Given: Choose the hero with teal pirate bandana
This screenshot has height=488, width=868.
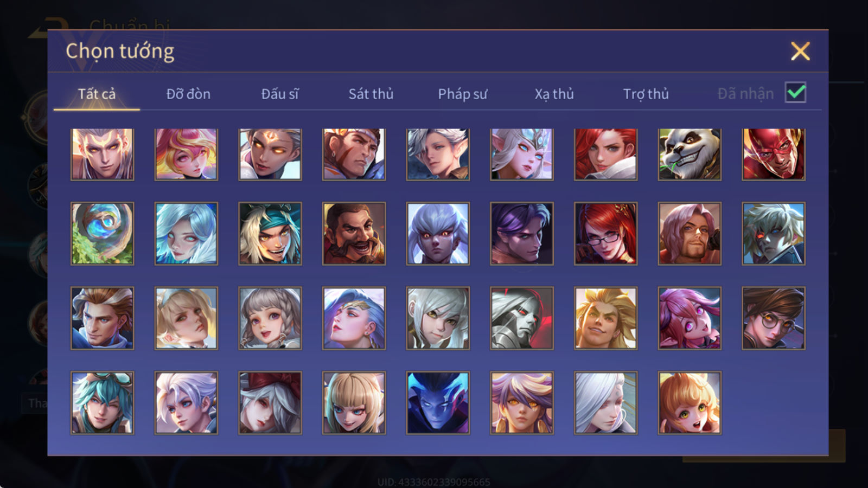Looking at the screenshot, I should 270,234.
